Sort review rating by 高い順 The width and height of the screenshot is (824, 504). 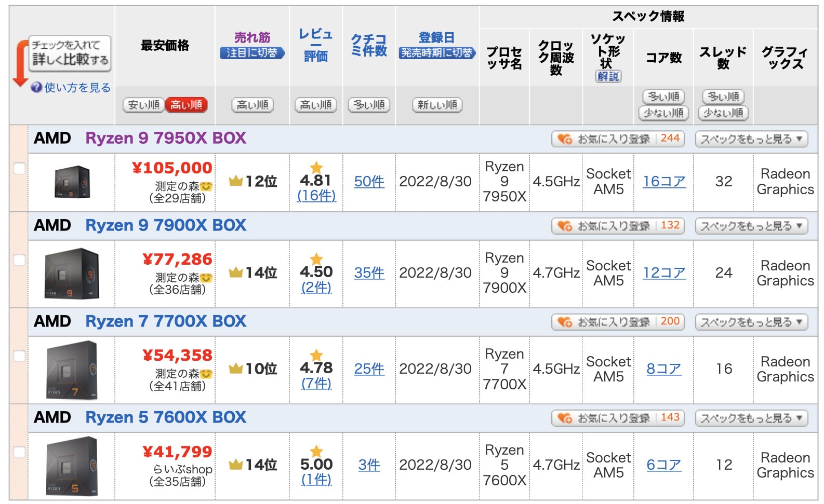[x=316, y=105]
